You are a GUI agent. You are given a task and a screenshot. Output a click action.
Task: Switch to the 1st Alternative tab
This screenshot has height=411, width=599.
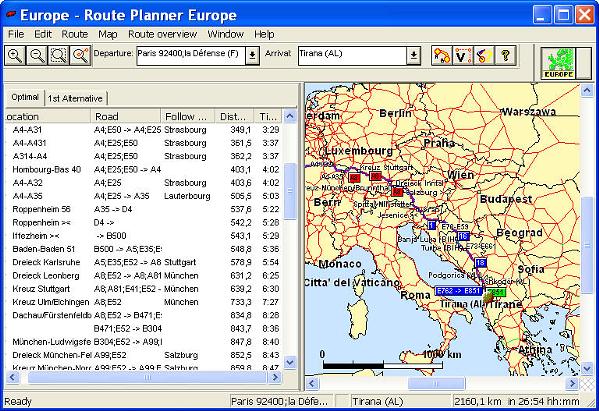click(75, 99)
